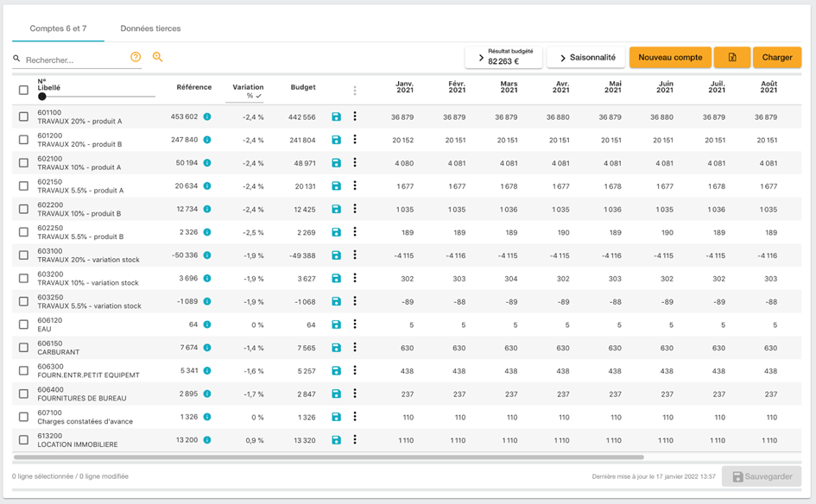
Task: Click the info icon for account 601200
Action: [x=207, y=140]
